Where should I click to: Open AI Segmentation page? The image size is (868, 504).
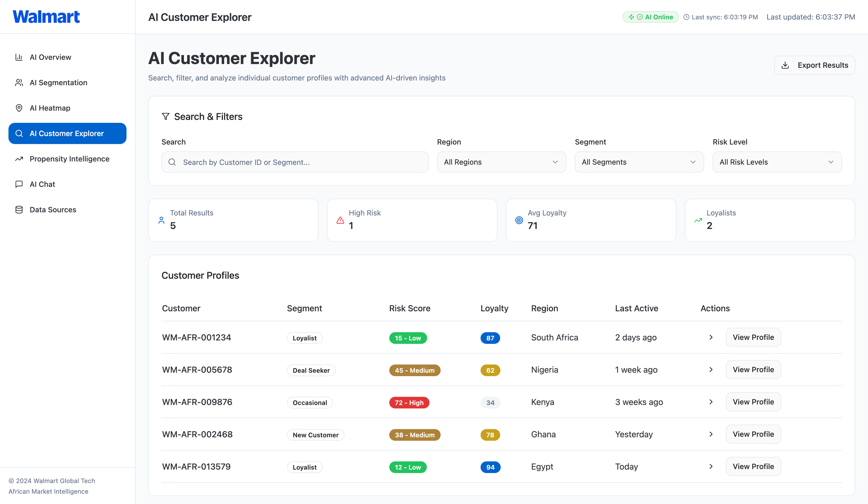(x=67, y=83)
